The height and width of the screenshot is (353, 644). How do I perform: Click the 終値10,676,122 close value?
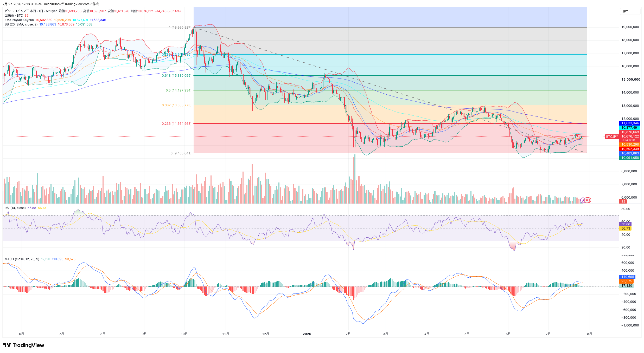point(142,11)
